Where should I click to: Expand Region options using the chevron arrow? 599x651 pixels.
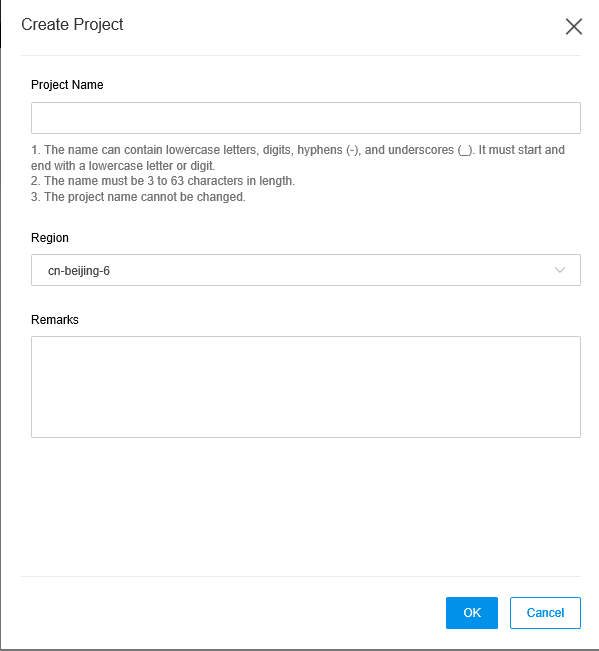560,270
